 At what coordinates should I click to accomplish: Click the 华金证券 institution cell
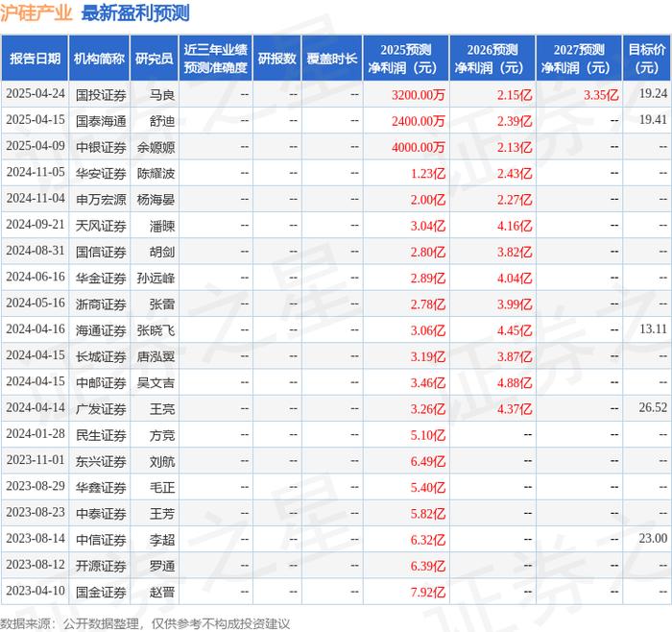(101, 278)
